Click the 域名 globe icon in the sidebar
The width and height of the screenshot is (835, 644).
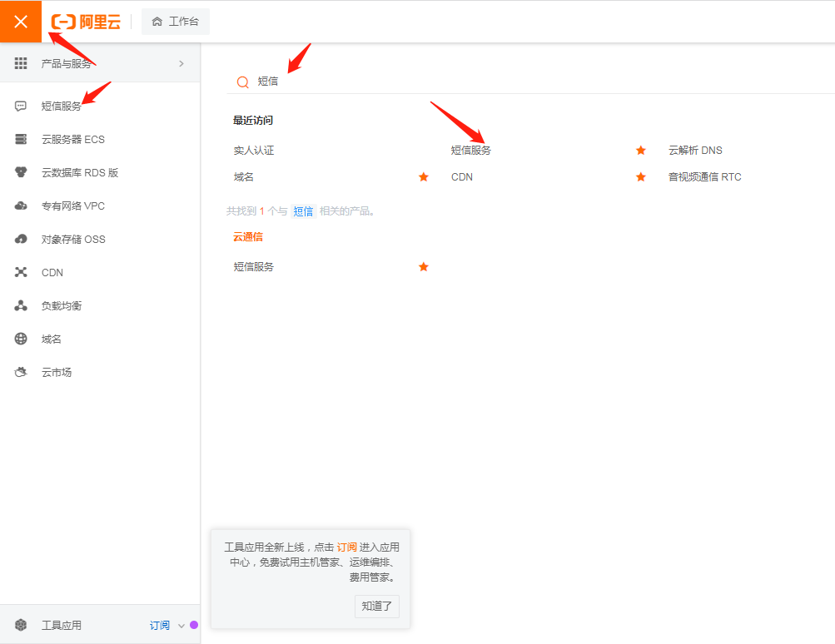(21, 339)
